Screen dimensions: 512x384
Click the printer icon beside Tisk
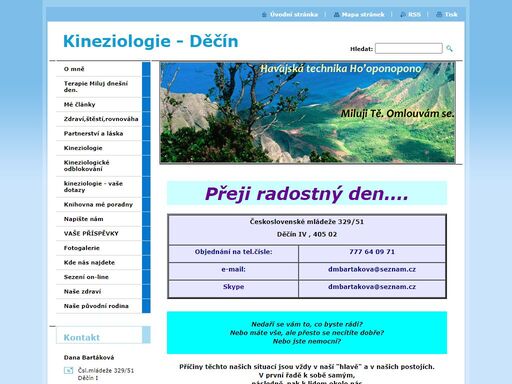coord(439,15)
